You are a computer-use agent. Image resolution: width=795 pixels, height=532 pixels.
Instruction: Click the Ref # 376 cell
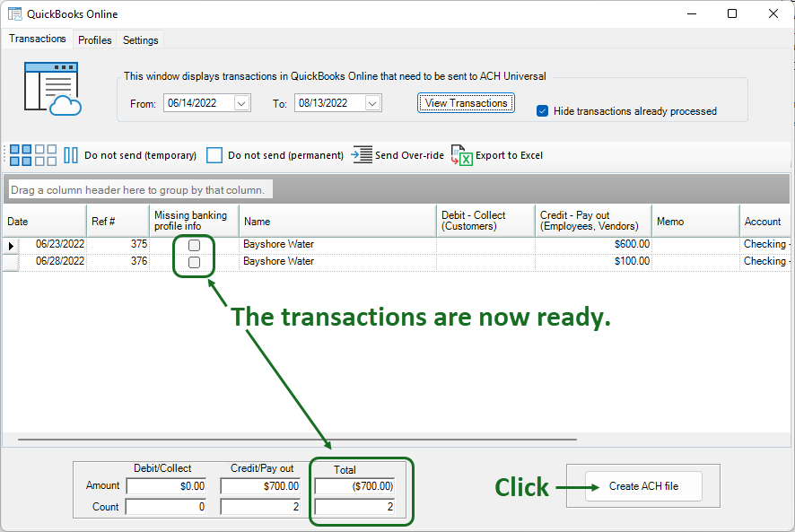118,262
